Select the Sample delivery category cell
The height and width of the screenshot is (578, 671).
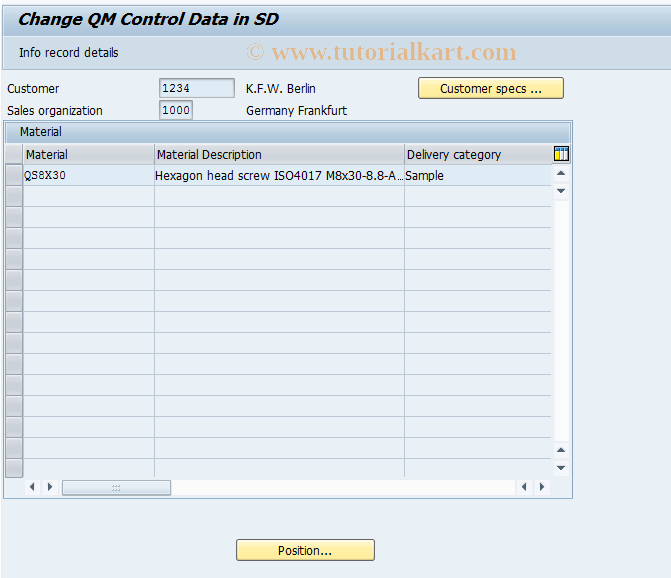click(478, 175)
